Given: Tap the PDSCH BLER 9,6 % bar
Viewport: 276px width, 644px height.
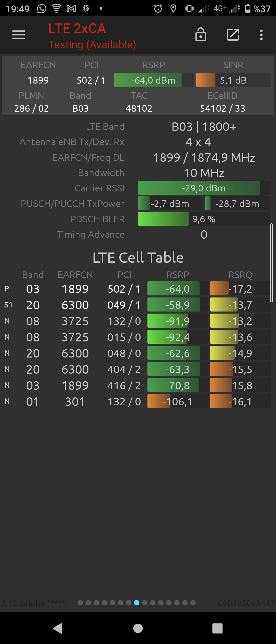Looking at the screenshot, I should coord(204,219).
